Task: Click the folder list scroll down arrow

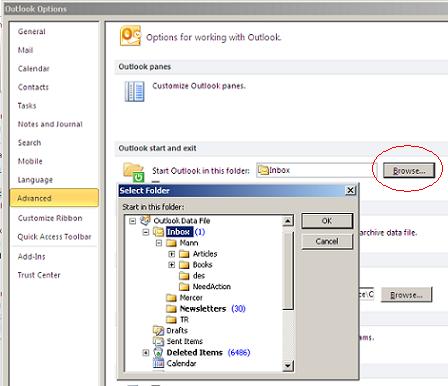Action: 288,366
